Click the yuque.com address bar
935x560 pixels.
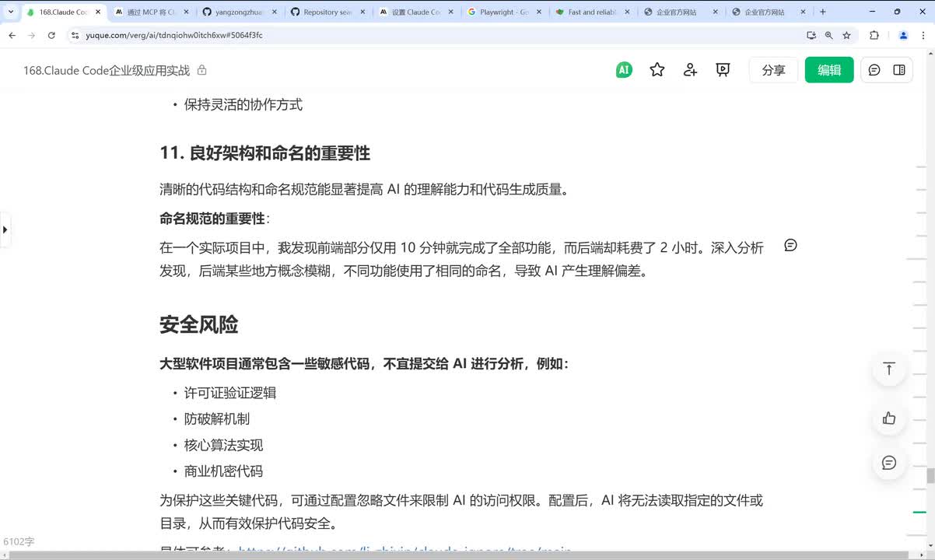(x=436, y=35)
